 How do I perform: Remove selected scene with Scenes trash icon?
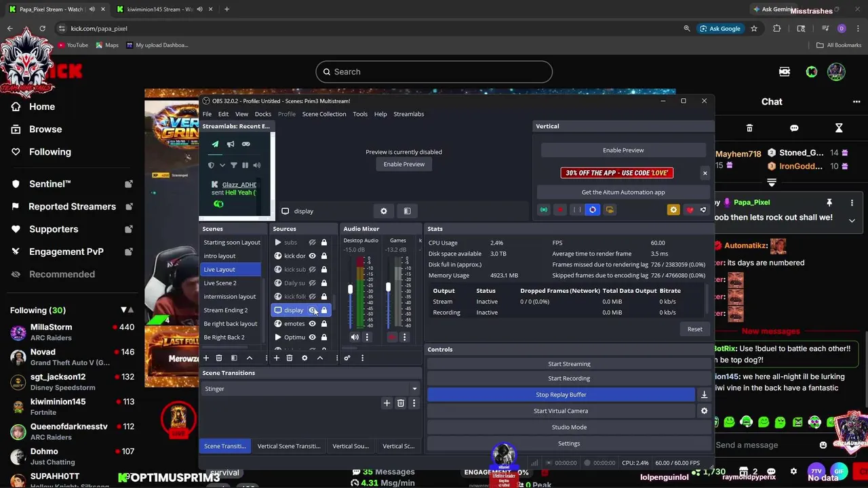[x=219, y=358]
